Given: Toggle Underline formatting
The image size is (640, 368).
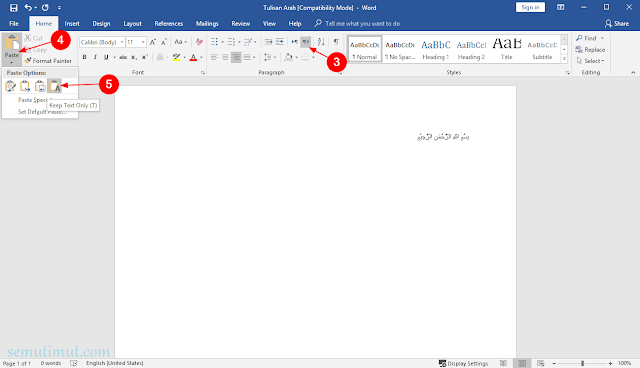Looking at the screenshot, I should pyautogui.click(x=106, y=57).
